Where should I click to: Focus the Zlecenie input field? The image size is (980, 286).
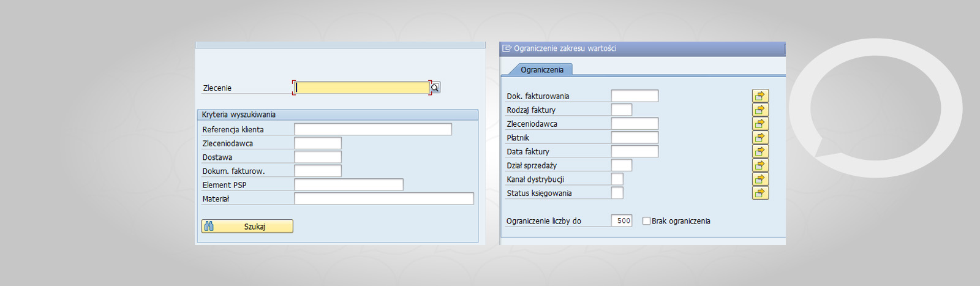pos(362,88)
